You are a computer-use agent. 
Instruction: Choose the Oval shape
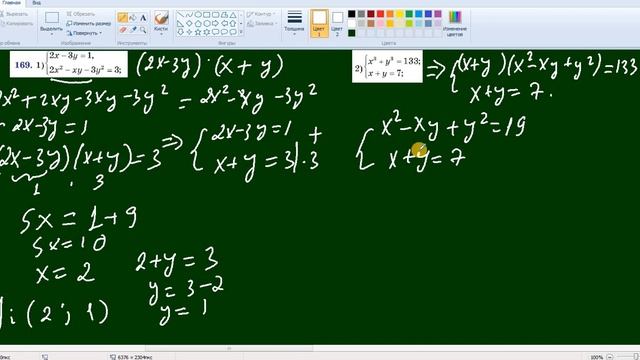click(x=198, y=15)
